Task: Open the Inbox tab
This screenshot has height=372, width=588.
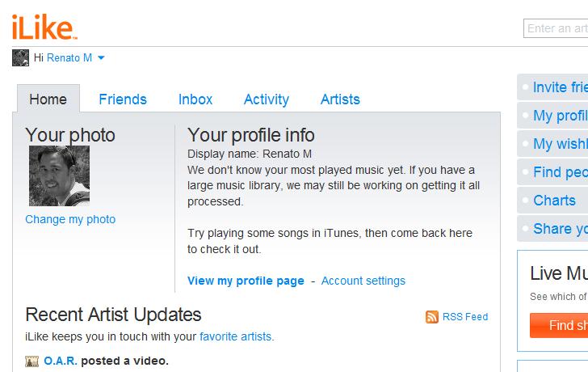Action: point(195,99)
